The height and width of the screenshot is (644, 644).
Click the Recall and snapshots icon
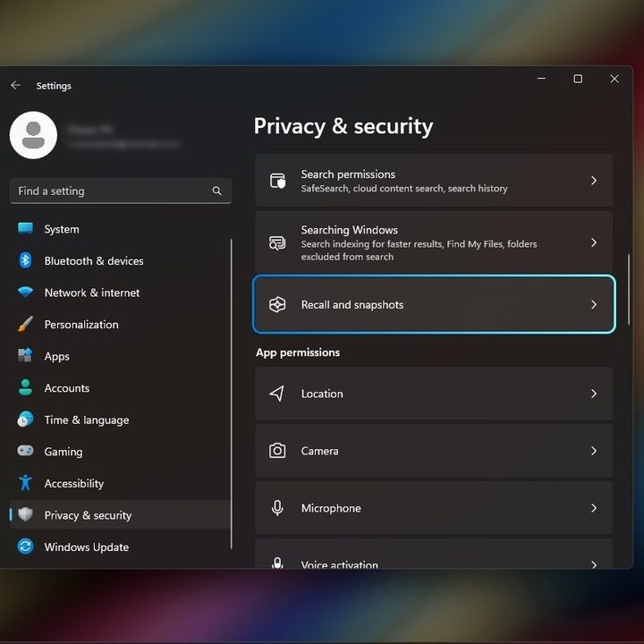coord(277,305)
